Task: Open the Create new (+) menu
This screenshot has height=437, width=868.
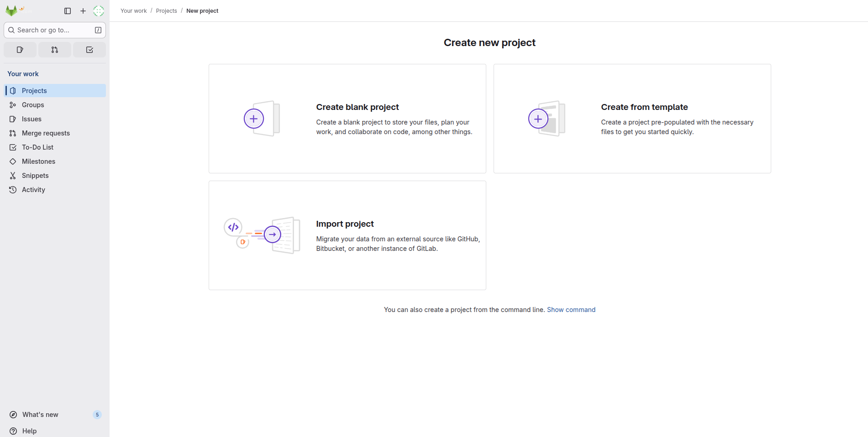Action: click(x=83, y=11)
